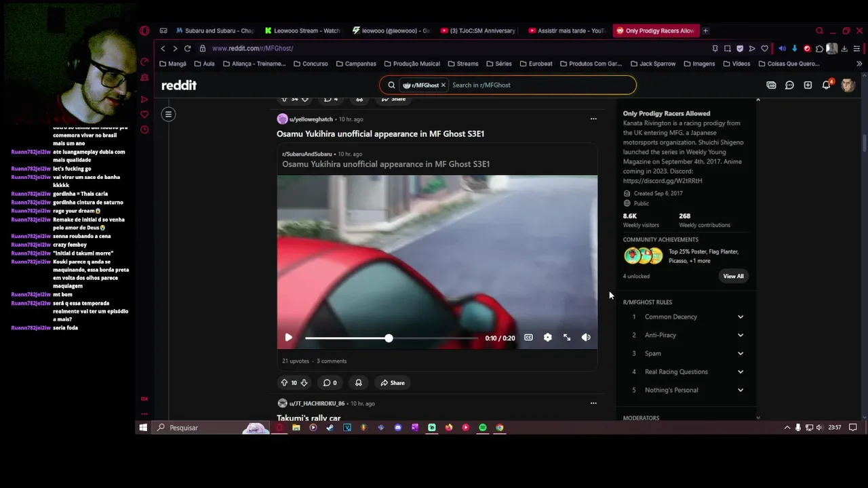Play the Osamu Yukihira video
The width and height of the screenshot is (868, 488).
288,338
